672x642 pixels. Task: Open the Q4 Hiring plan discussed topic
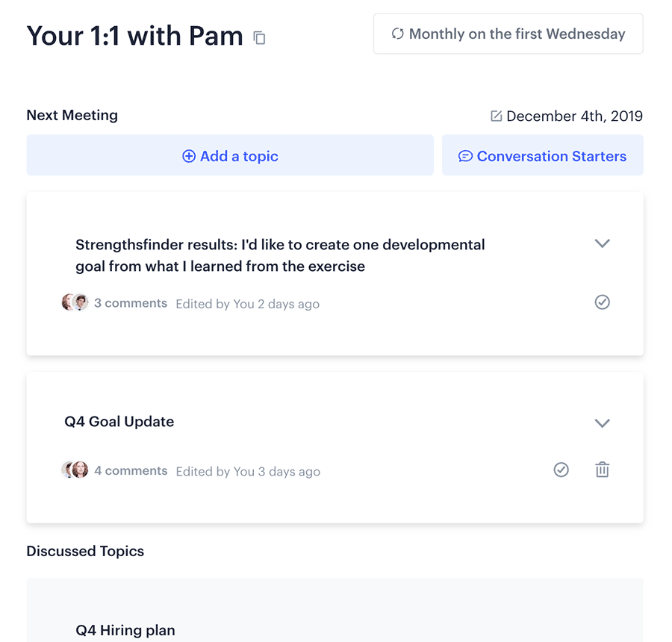click(x=125, y=630)
